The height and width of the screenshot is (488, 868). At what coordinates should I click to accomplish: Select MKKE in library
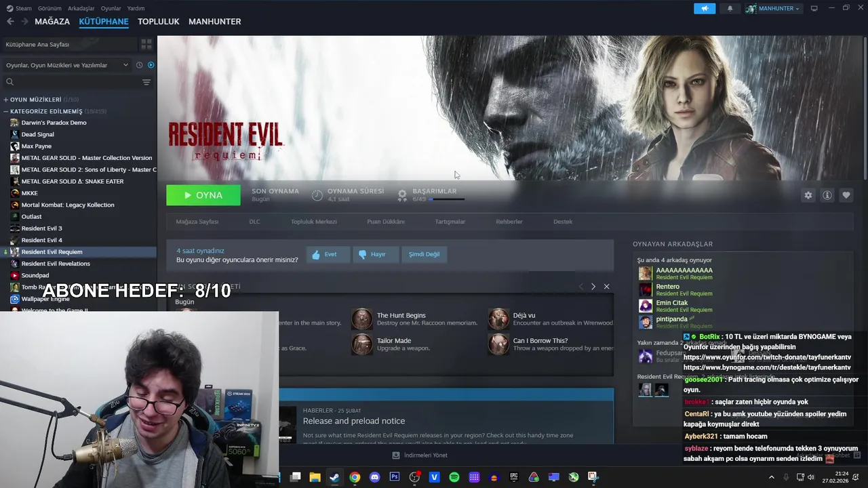tap(29, 193)
